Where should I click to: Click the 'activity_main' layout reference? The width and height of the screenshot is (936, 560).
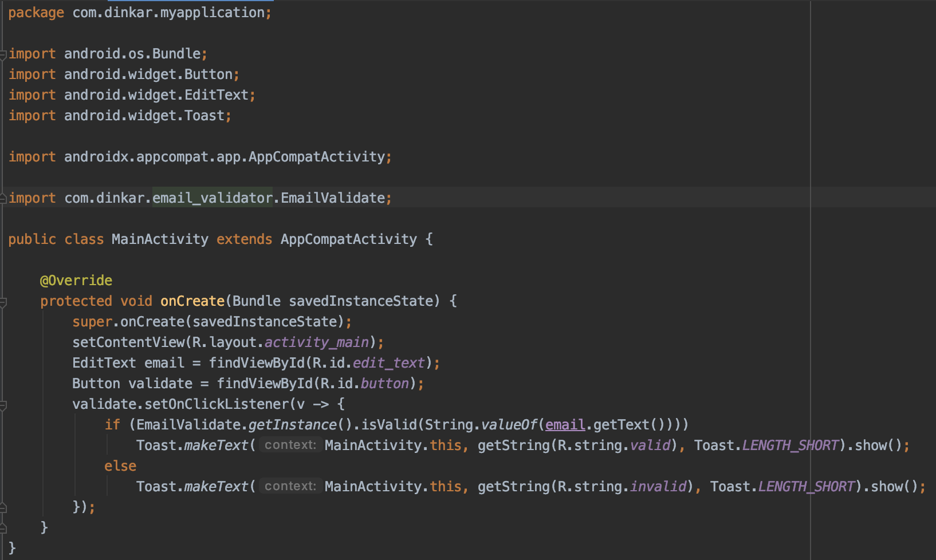pos(317,342)
